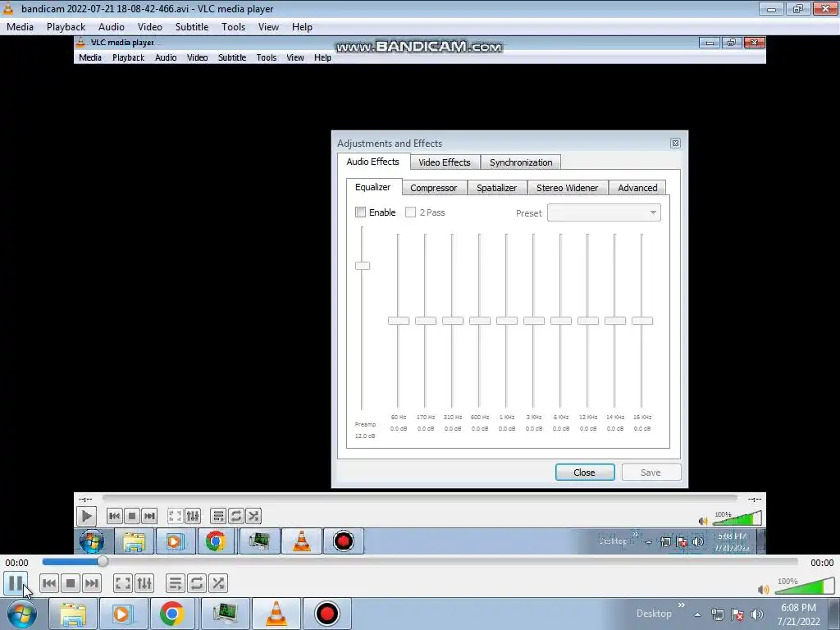Pause playback in the outer VLC player
Image resolution: width=840 pixels, height=630 pixels.
pos(16,583)
